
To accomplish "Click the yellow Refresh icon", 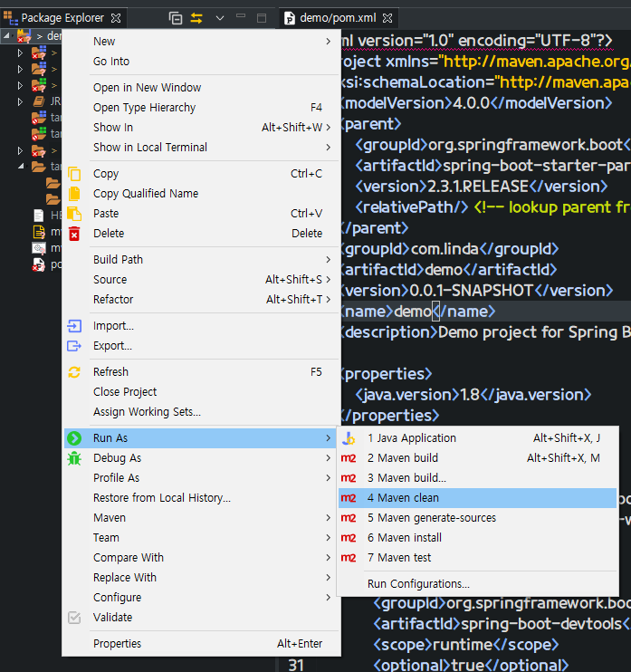I will (74, 372).
